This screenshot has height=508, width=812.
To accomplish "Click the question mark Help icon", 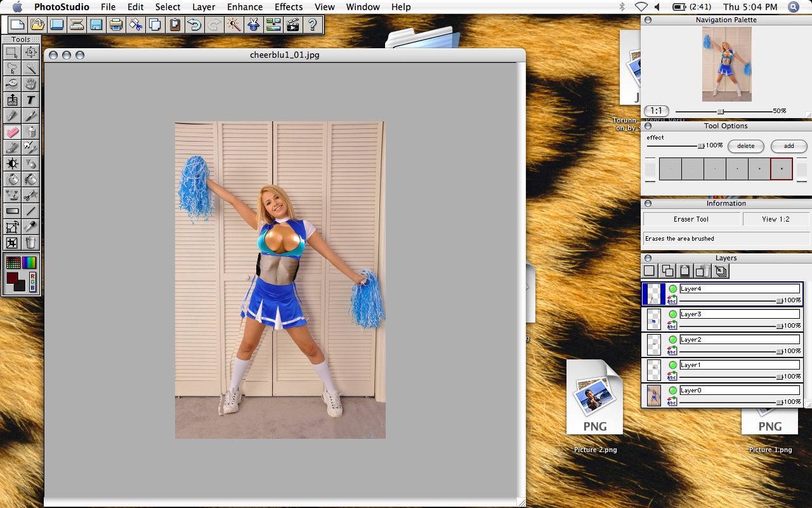I will click(x=313, y=25).
